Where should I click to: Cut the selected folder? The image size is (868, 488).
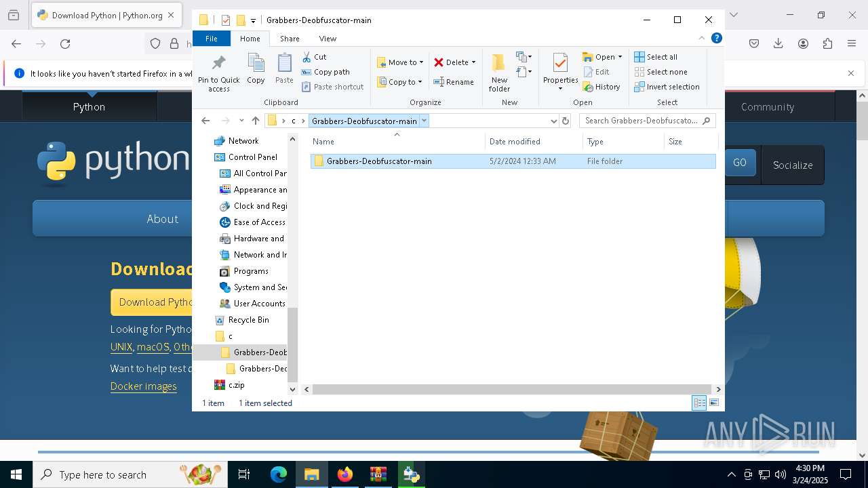click(x=314, y=57)
